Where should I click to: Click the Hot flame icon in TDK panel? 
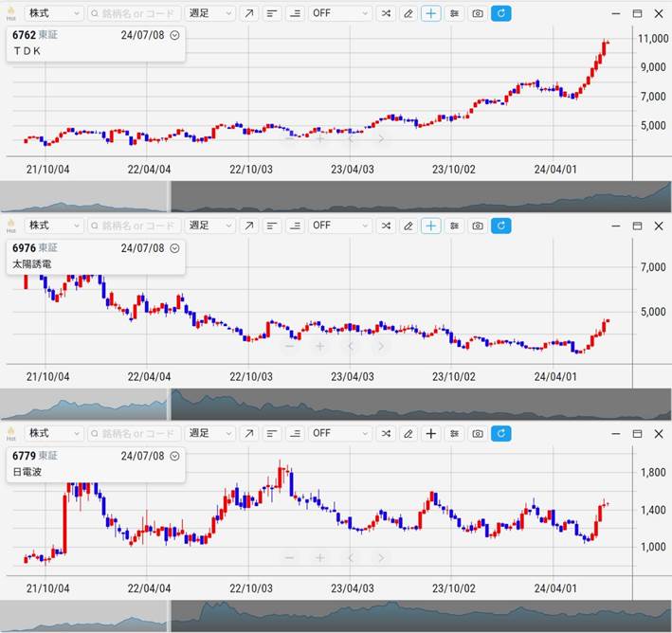pyautogui.click(x=11, y=14)
